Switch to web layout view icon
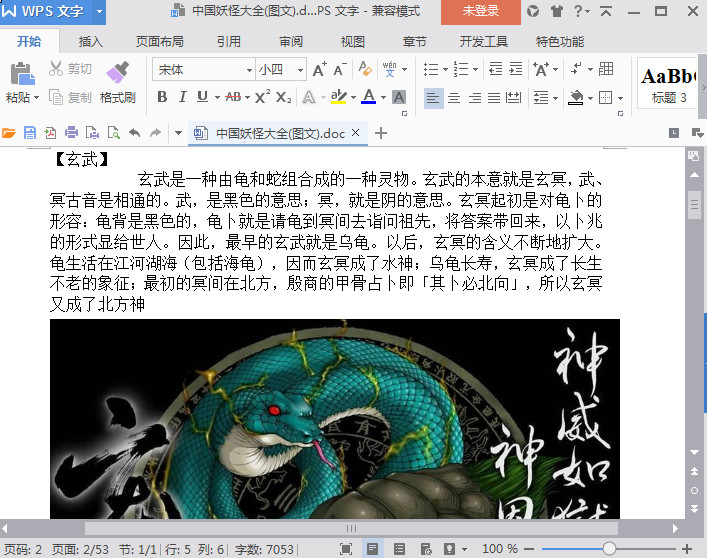The height and width of the screenshot is (558, 707). point(426,549)
